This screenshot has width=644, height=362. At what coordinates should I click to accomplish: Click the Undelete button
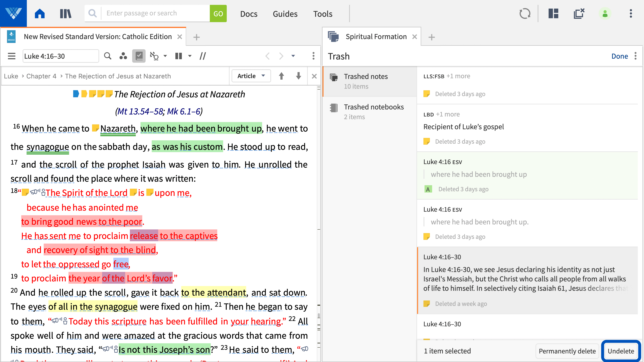point(621,351)
